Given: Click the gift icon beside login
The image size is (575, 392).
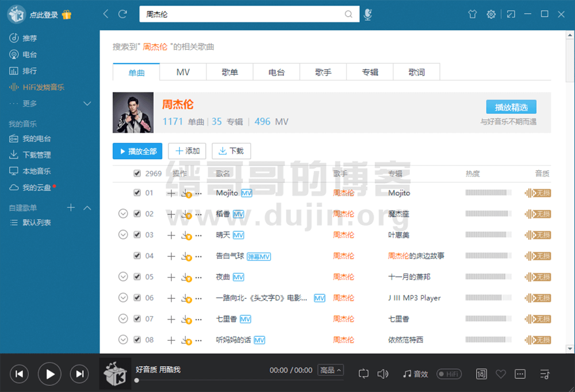Looking at the screenshot, I should click(66, 15).
